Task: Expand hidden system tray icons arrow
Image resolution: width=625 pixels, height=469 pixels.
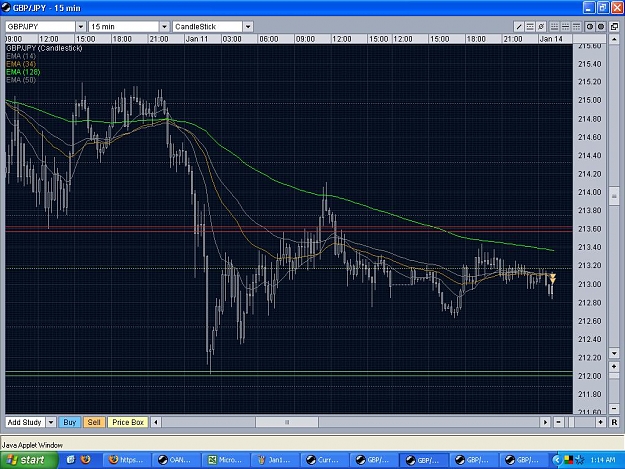Action: pos(556,460)
